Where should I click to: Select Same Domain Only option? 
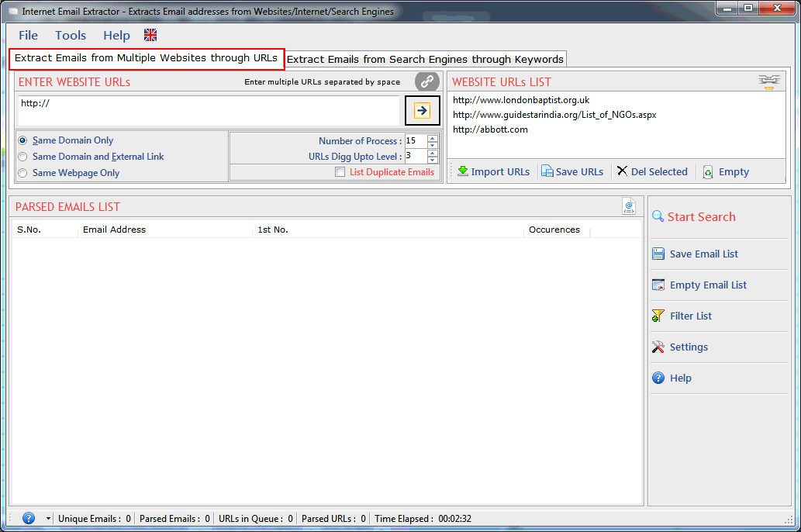point(22,140)
